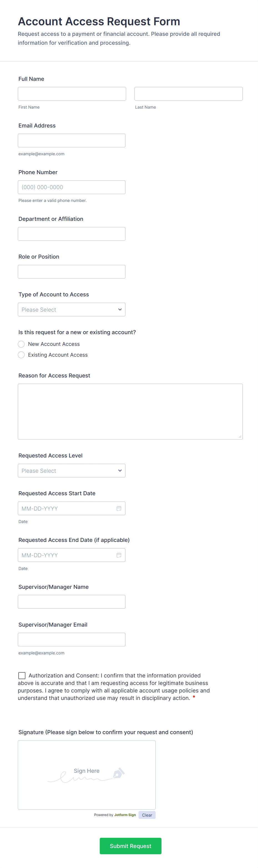258x868 pixels.
Task: Open the Start Date calendar picker icon
Action: (x=119, y=509)
